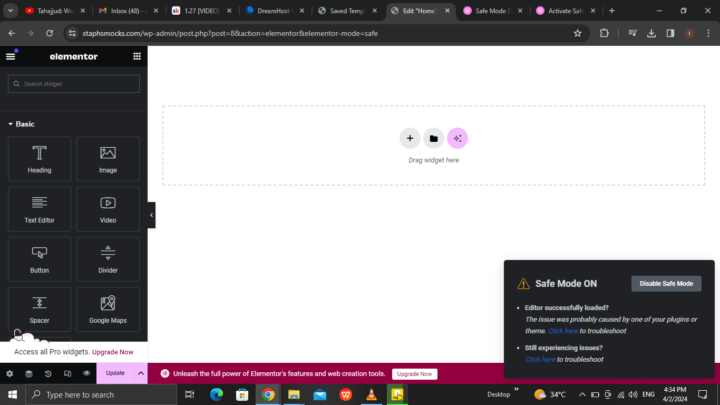Add new section with plus icon
Viewport: 720px width, 405px height.
[x=410, y=138]
